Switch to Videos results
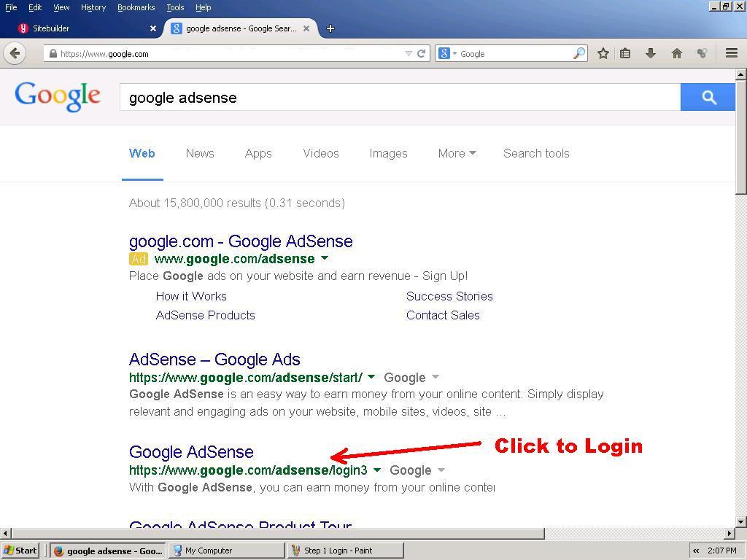 coord(321,153)
